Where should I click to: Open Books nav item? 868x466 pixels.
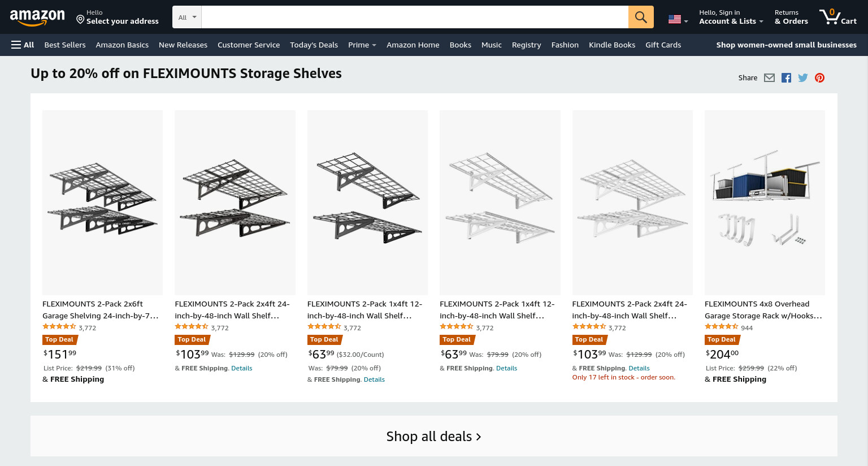tap(461, 45)
